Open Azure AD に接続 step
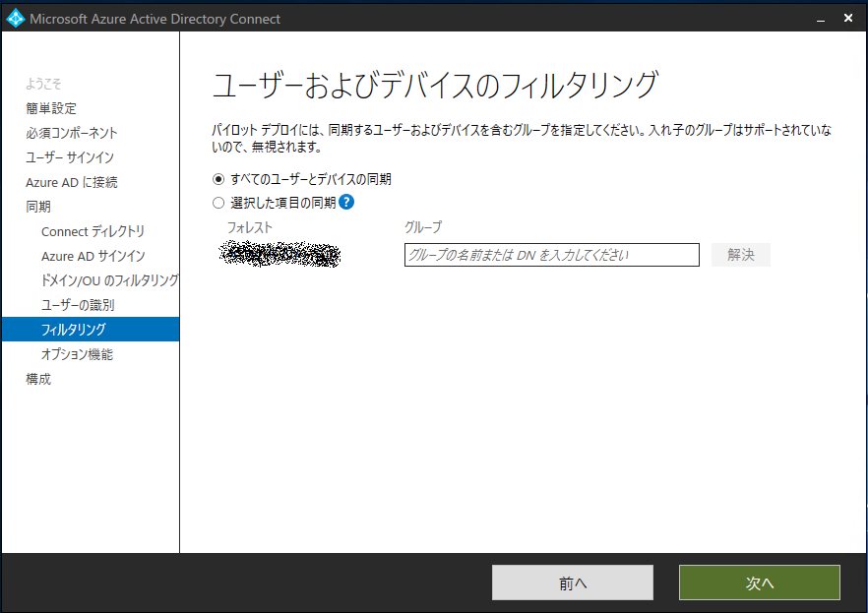Image resolution: width=868 pixels, height=613 pixels. (72, 182)
